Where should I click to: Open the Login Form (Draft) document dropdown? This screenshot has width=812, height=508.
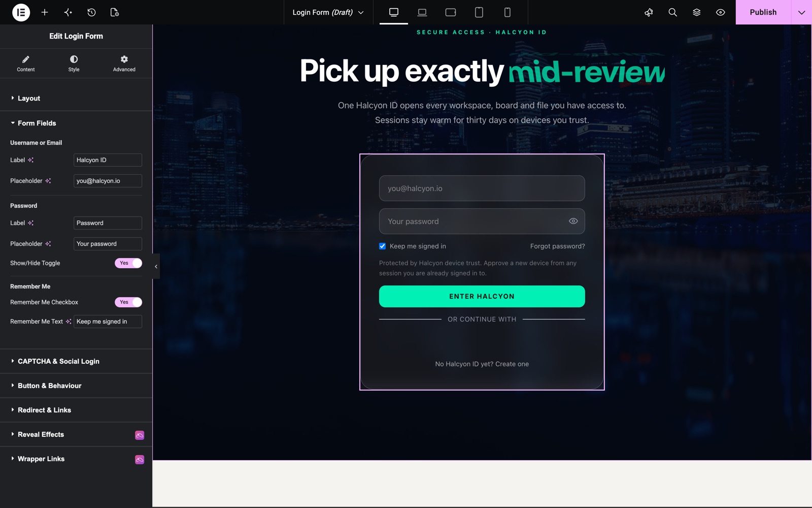click(x=328, y=12)
